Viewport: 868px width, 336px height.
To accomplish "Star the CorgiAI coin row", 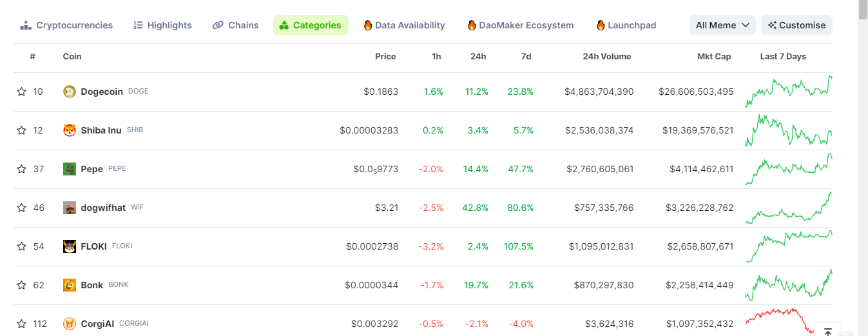I will 21,324.
